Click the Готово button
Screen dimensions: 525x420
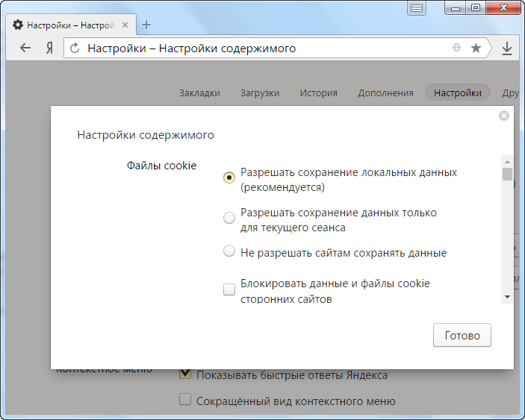(462, 335)
